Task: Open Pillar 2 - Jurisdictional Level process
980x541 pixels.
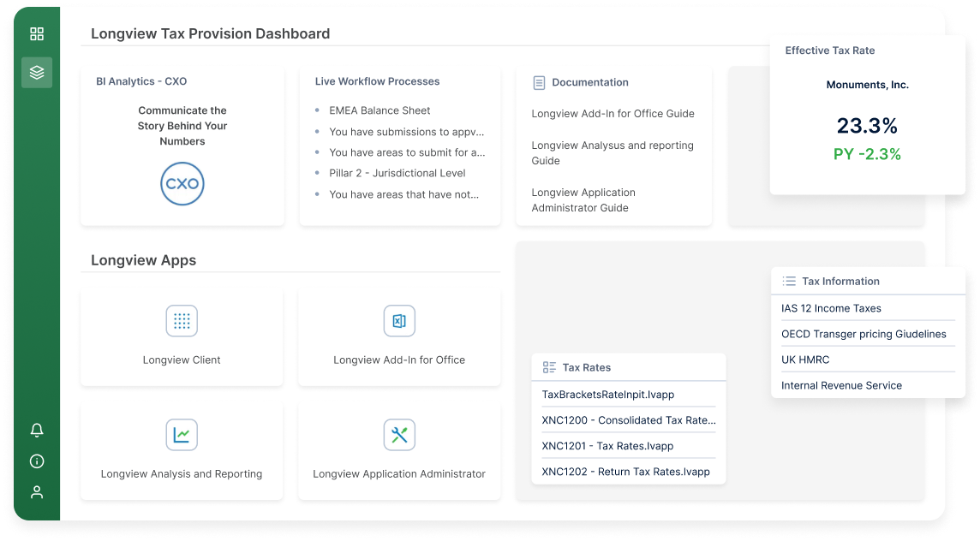Action: (397, 173)
